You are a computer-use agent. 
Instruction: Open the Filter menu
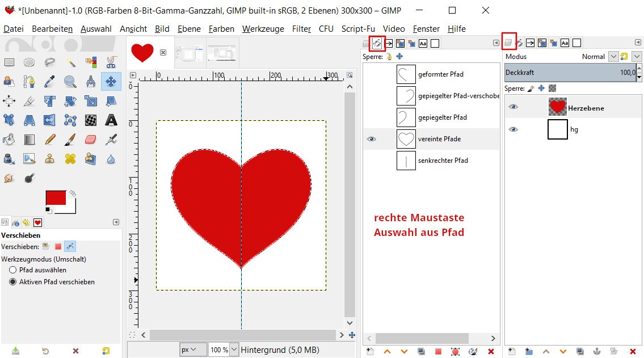click(301, 28)
